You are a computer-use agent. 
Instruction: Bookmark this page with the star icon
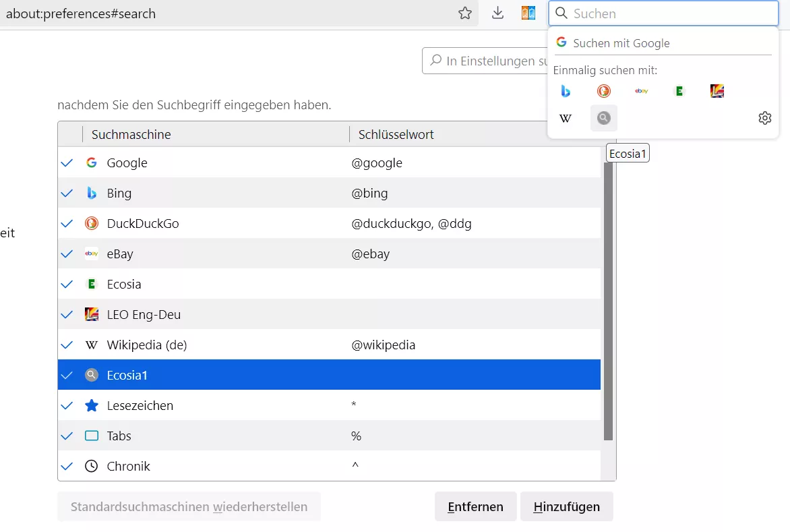(465, 13)
